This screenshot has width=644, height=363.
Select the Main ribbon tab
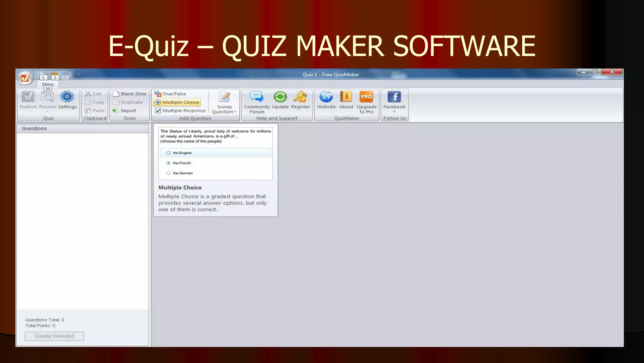[48, 84]
